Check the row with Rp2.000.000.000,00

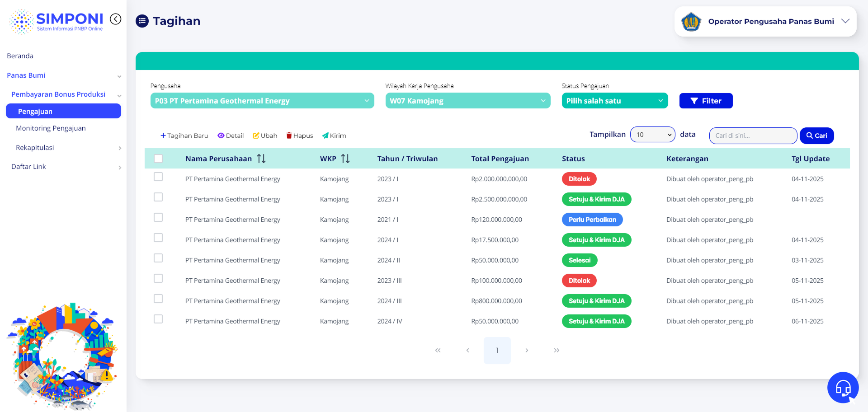[x=158, y=177]
